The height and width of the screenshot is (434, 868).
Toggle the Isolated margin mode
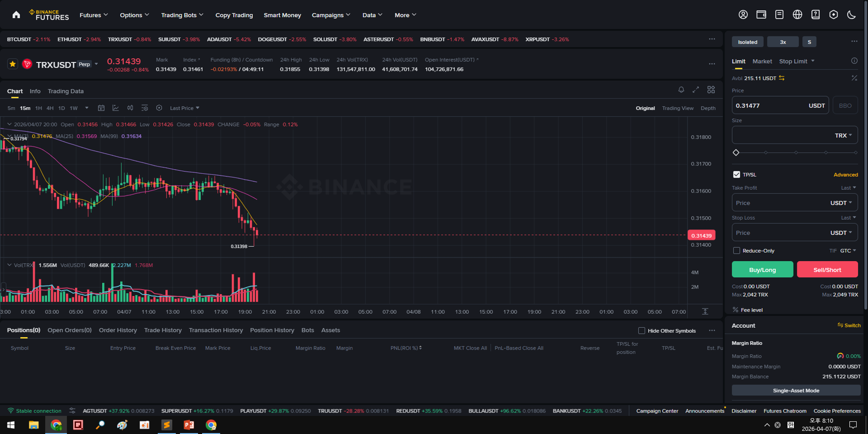(x=747, y=42)
